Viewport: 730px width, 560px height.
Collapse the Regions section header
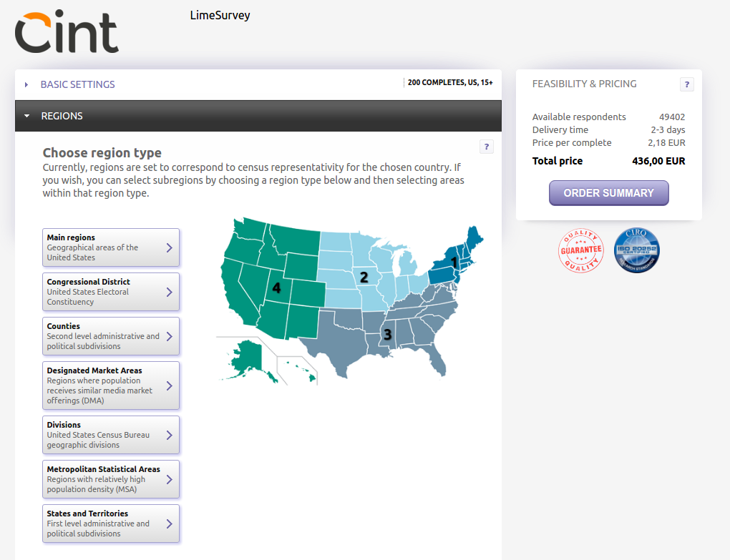[62, 116]
